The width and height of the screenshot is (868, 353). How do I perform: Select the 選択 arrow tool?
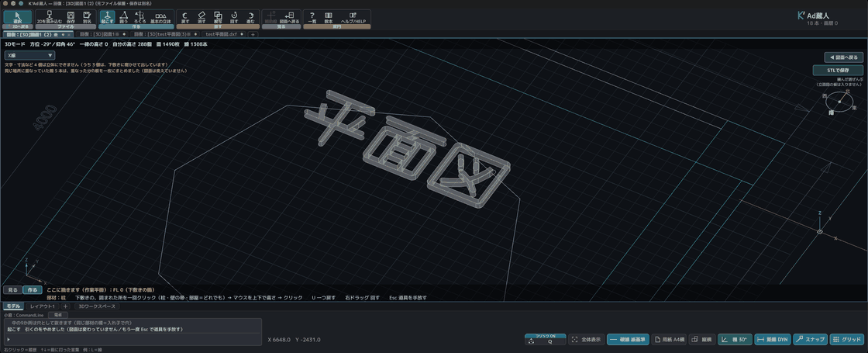tap(17, 16)
